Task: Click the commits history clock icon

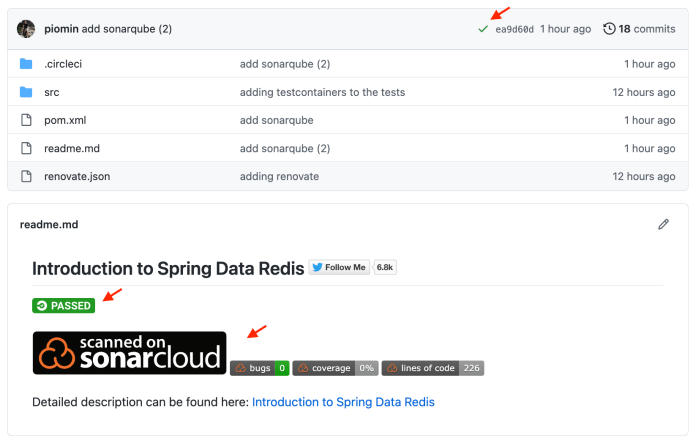Action: (x=610, y=29)
